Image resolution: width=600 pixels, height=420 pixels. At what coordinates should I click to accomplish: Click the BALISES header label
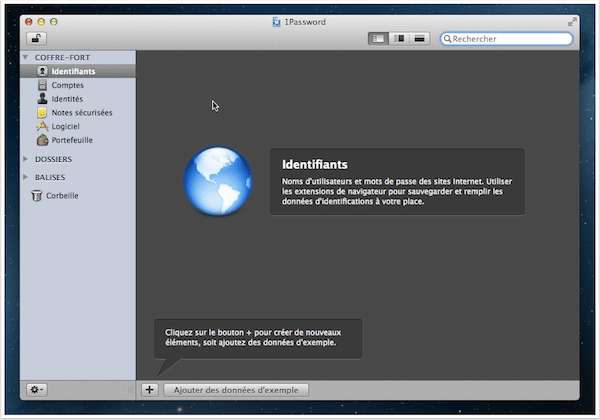click(50, 177)
